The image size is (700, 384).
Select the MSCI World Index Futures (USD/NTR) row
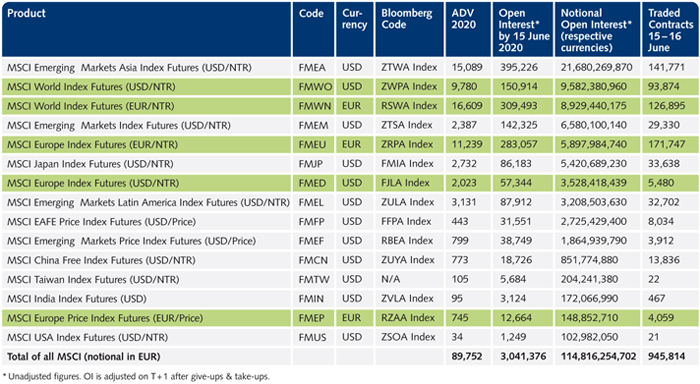click(x=350, y=87)
